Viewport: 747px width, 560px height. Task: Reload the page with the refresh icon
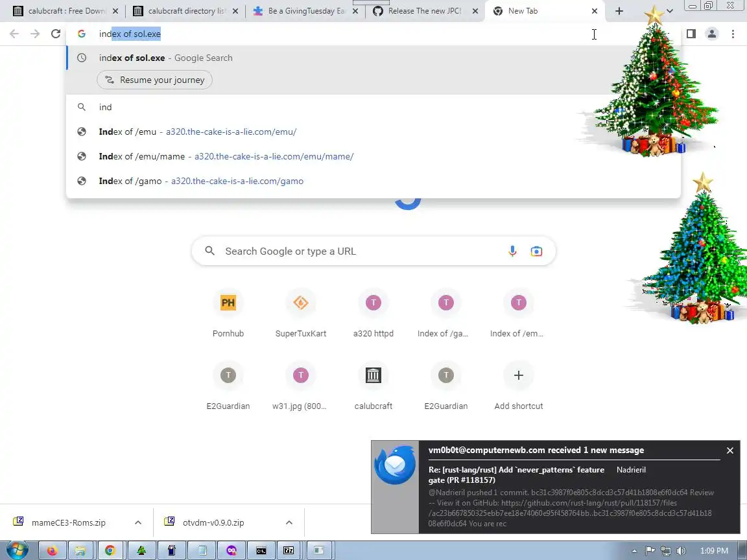(x=56, y=34)
